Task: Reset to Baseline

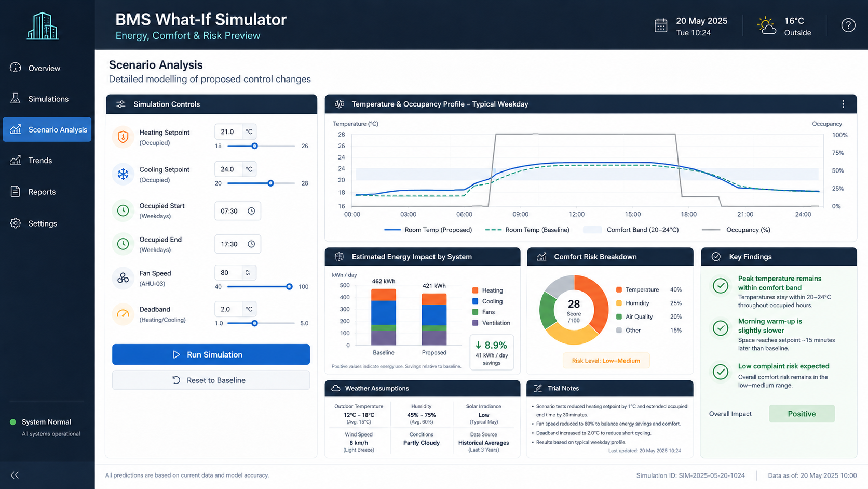Action: pyautogui.click(x=211, y=380)
